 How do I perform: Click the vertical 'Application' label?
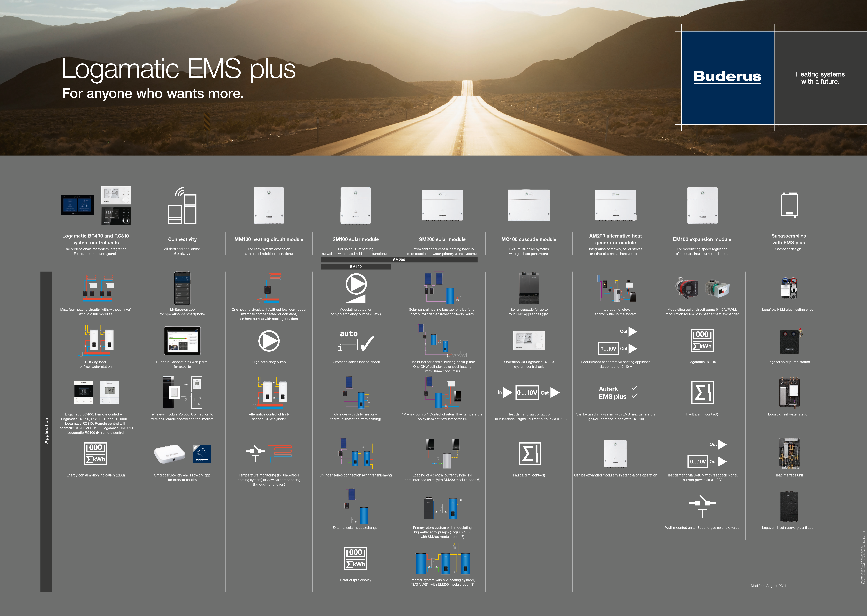(47, 431)
